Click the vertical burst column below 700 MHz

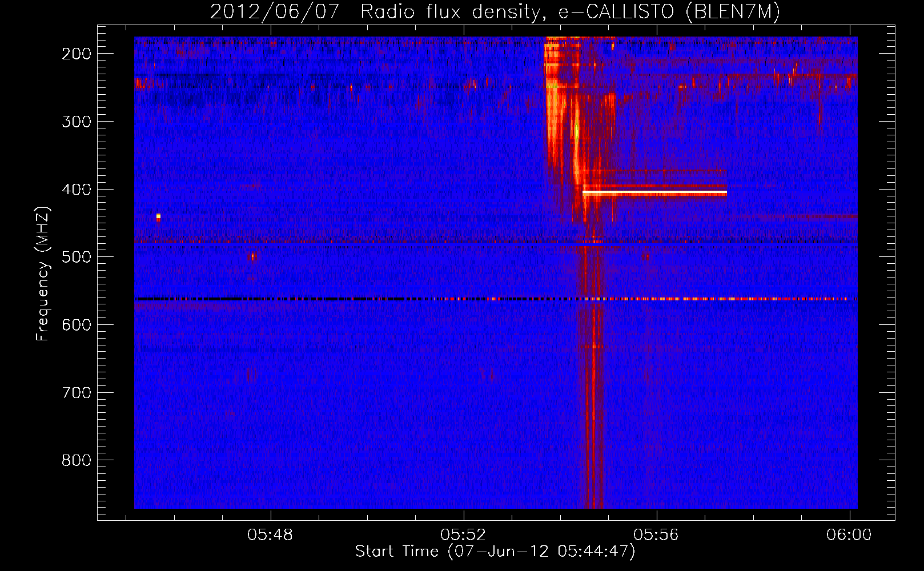pos(594,451)
